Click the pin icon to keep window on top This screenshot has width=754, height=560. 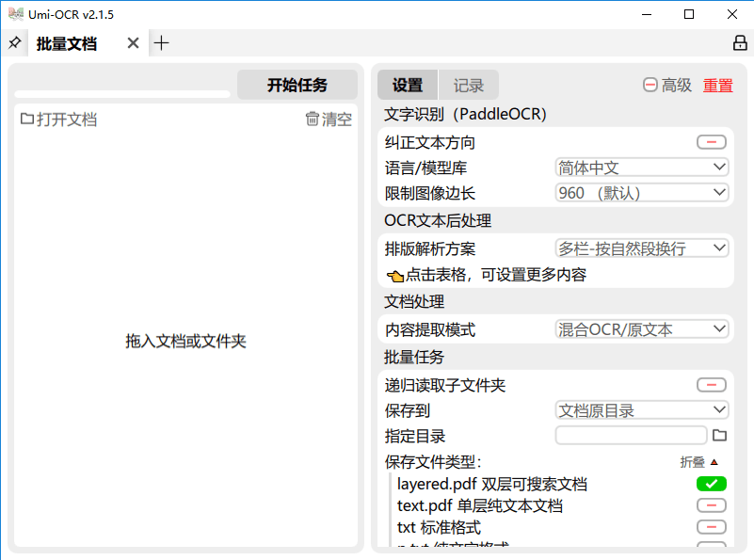click(14, 42)
